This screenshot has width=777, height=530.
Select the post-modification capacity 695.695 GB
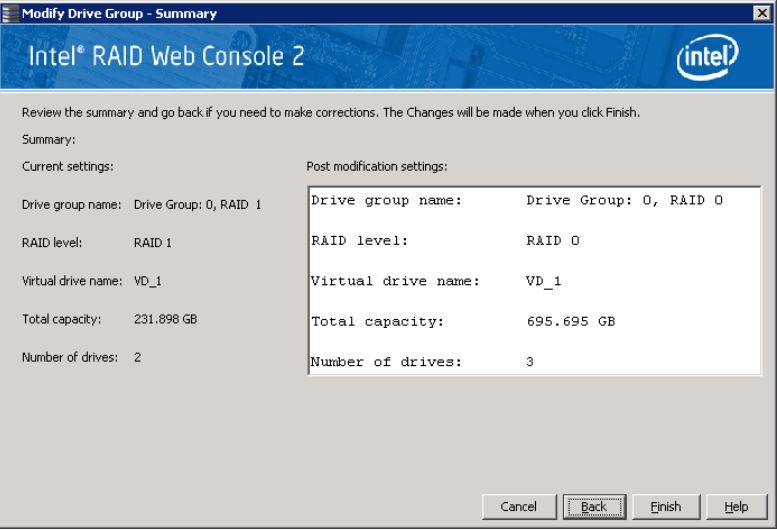pos(571,321)
